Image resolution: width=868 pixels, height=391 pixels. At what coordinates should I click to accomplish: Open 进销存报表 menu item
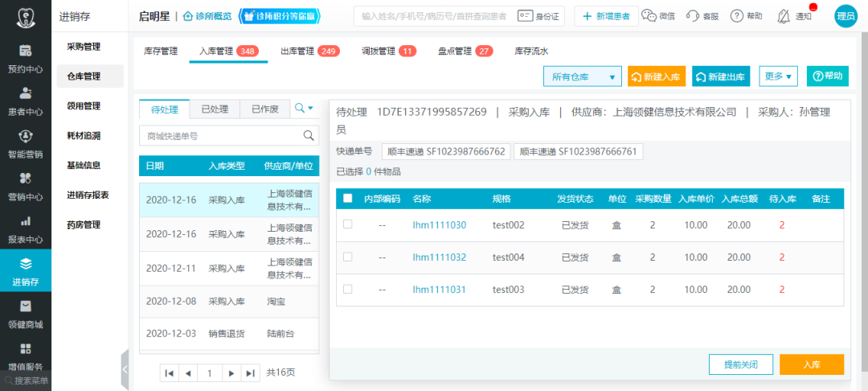[x=90, y=195]
